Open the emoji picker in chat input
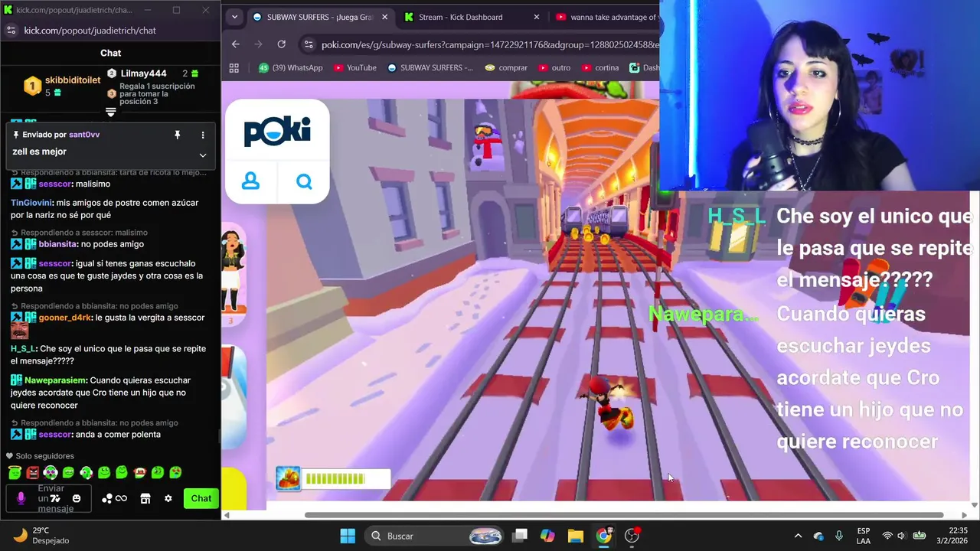The image size is (980, 551). pos(77,498)
